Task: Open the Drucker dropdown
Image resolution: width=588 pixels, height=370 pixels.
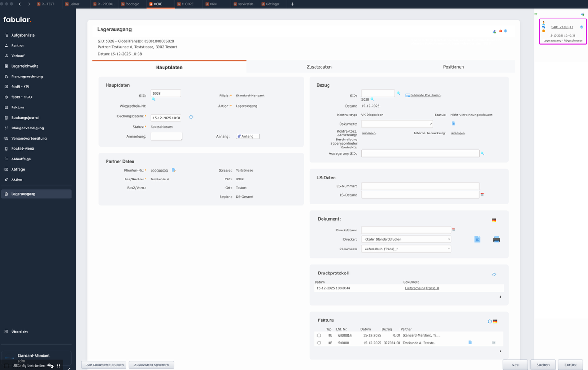Action: pos(406,239)
